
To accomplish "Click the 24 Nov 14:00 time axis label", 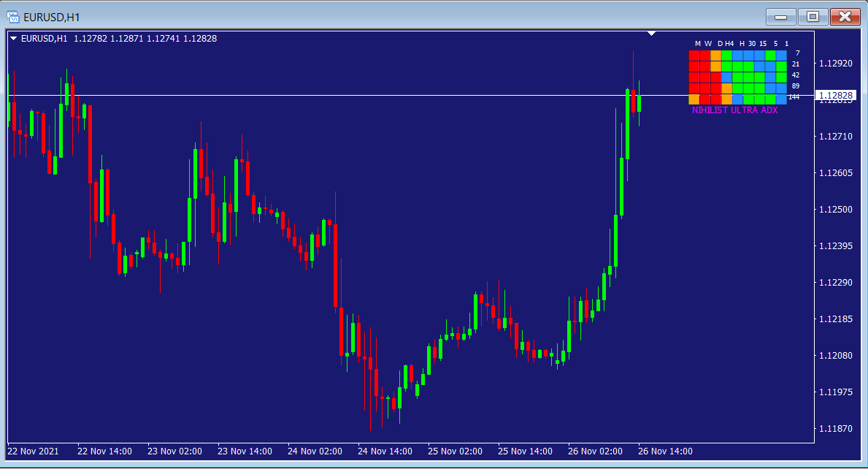I will 384,451.
